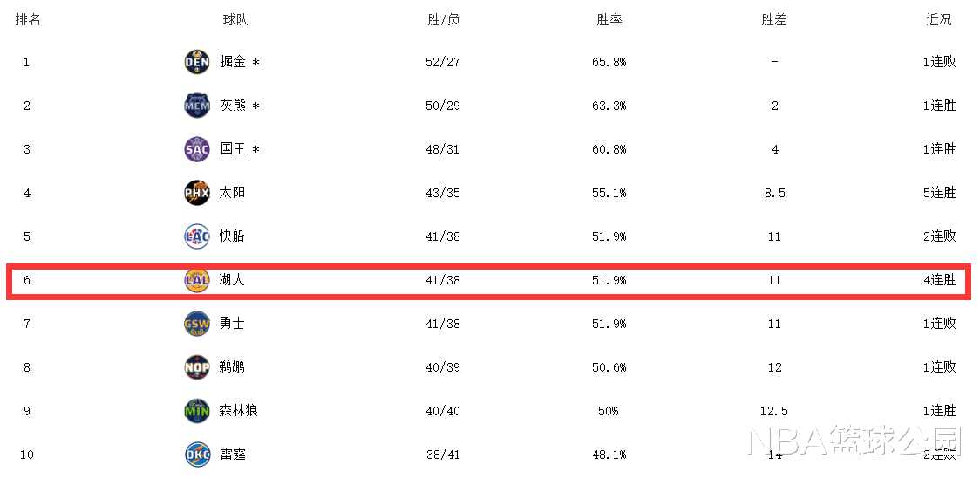Click the 胜/负 column header
980x479 pixels.
pyautogui.click(x=444, y=19)
